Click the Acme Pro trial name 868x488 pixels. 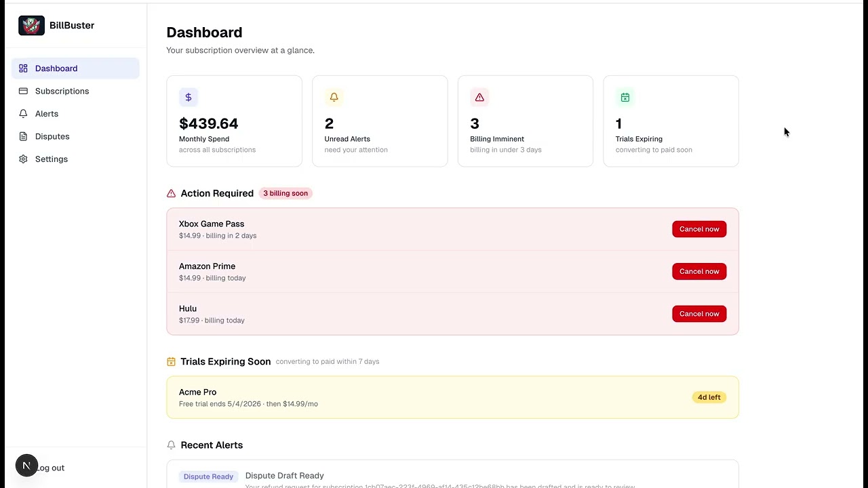click(197, 392)
